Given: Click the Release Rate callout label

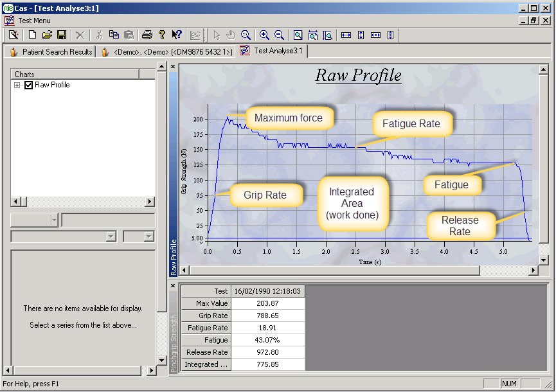Looking at the screenshot, I should point(460,226).
